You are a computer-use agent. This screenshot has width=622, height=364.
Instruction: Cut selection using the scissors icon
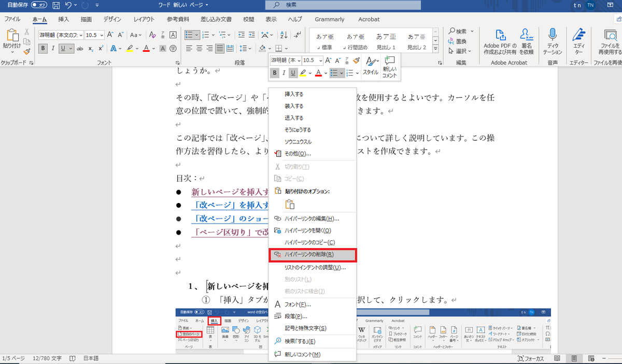click(x=27, y=32)
